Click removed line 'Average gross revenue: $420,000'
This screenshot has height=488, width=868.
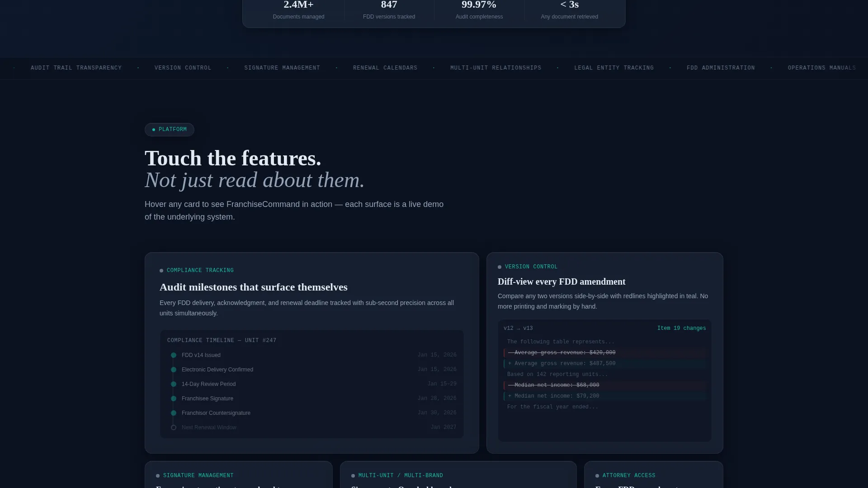(605, 353)
